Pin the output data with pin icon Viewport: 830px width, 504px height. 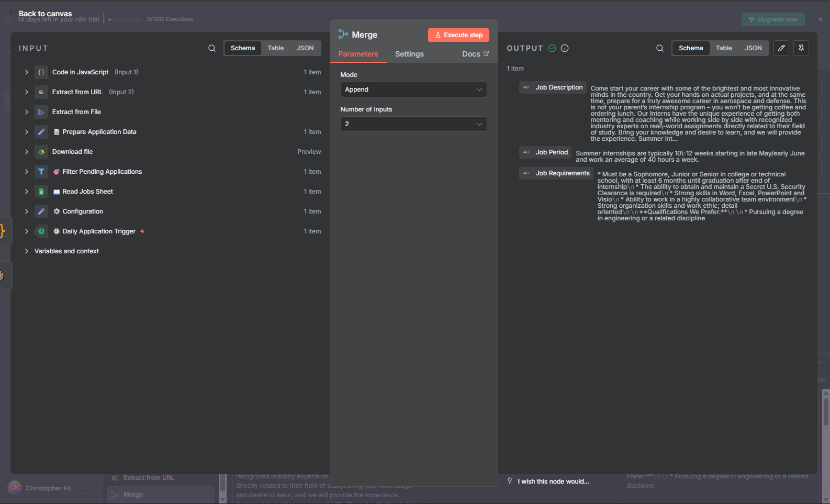click(x=801, y=48)
